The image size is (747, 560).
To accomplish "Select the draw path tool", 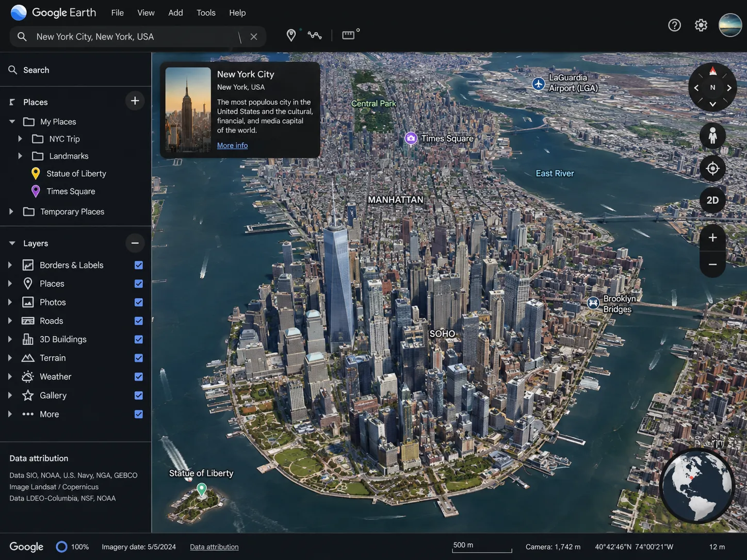I will pos(315,35).
